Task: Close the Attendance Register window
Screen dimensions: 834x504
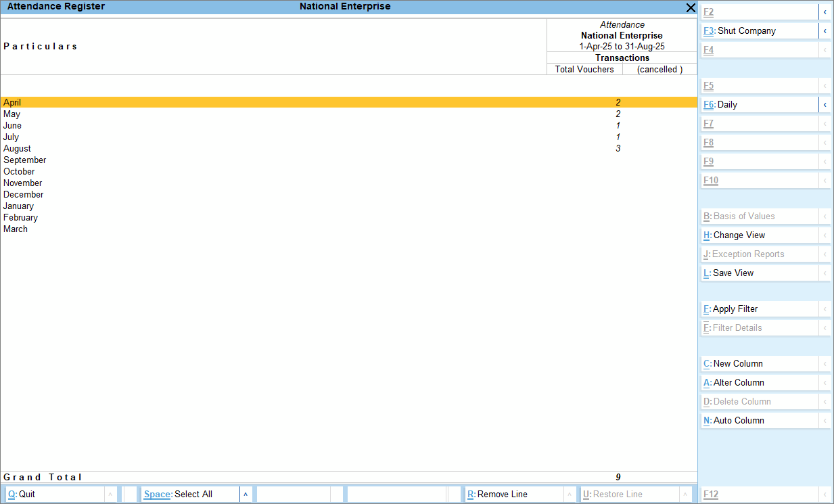Action: [x=690, y=7]
